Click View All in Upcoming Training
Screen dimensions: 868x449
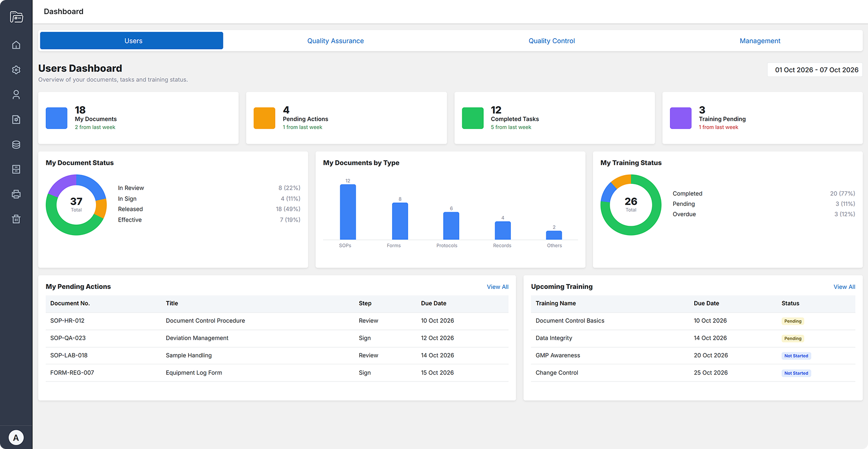[x=844, y=287]
